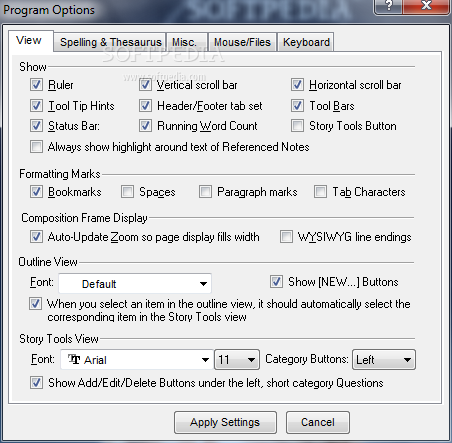Screen dimensions: 452x443
Task: Enable the Story Tools Button checkbox
Action: 297,126
